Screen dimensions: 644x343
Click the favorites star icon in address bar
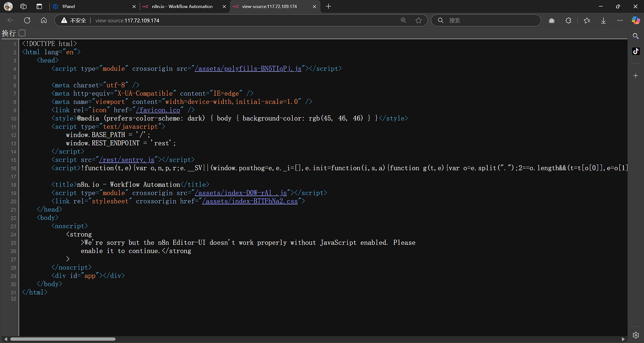(419, 20)
